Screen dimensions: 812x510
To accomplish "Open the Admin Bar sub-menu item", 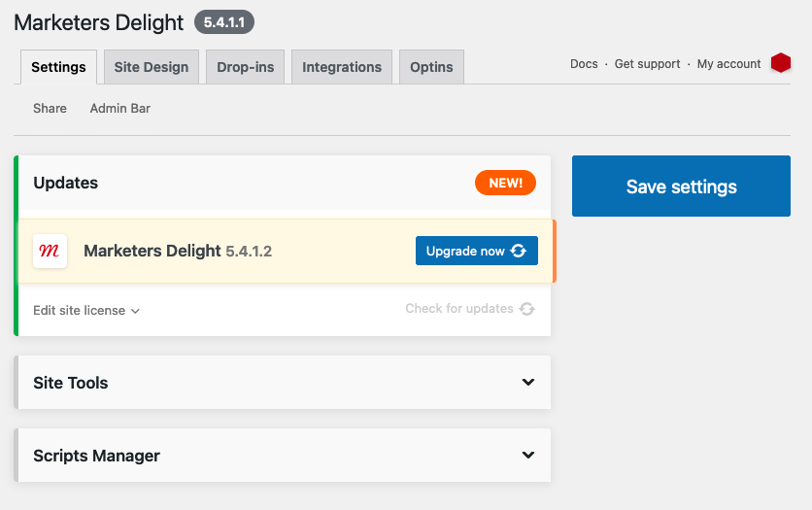I will point(120,108).
